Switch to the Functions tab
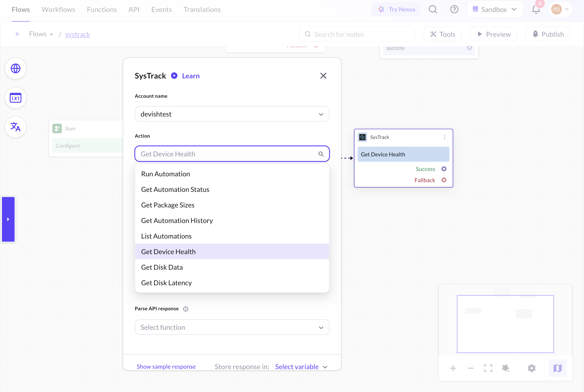The width and height of the screenshot is (584, 392). click(102, 9)
